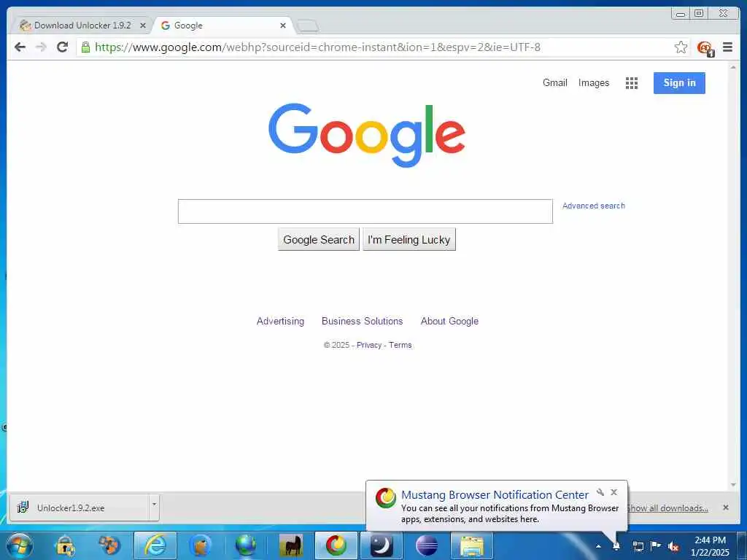Image resolution: width=747 pixels, height=560 pixels.
Task: Open the globe browser in taskbar
Action: (x=245, y=545)
